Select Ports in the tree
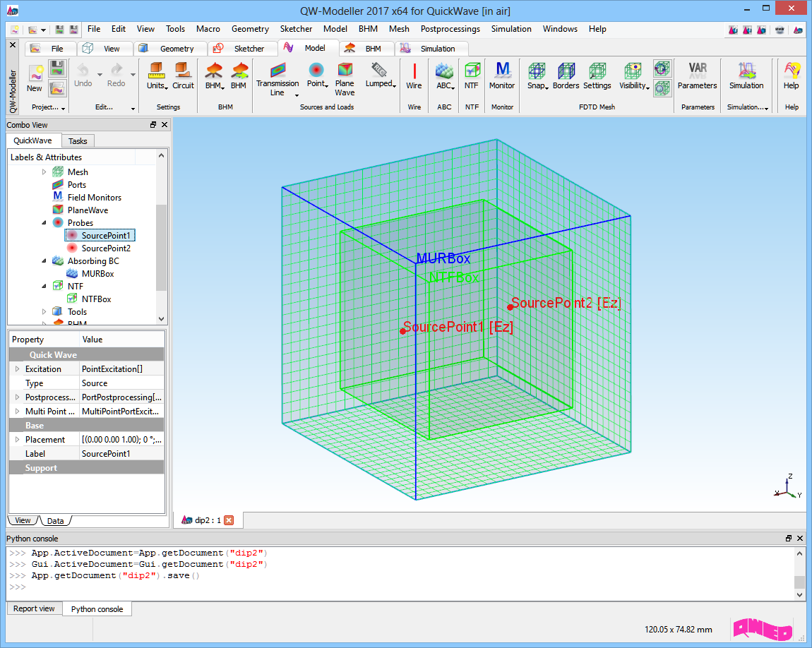The width and height of the screenshot is (812, 648). tap(77, 185)
